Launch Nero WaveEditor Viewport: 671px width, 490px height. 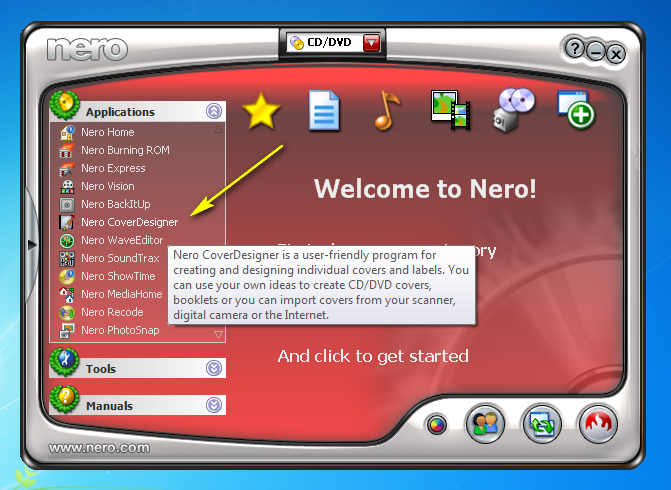[x=122, y=240]
